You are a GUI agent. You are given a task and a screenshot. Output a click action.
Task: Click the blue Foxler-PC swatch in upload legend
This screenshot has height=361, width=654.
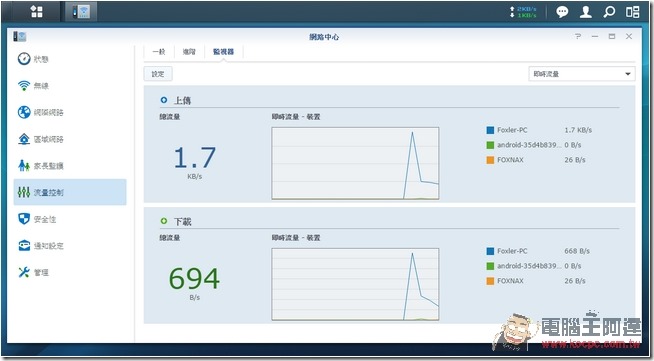coord(490,130)
